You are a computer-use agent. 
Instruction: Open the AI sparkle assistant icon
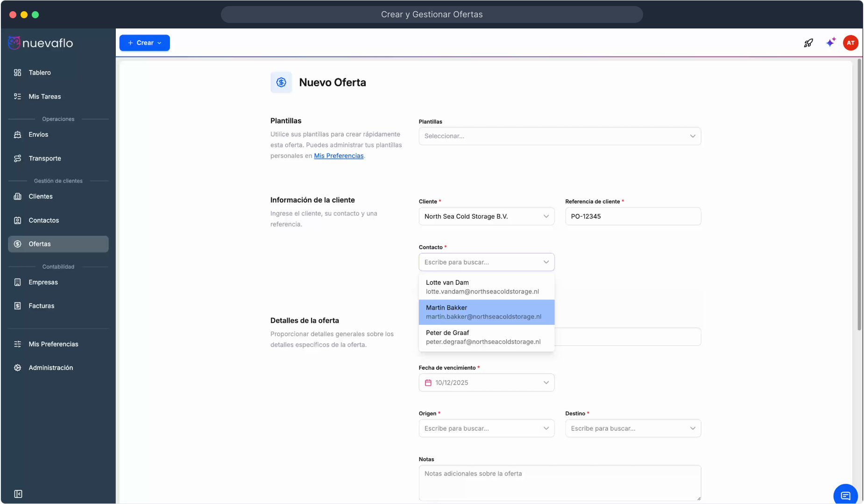[x=830, y=43]
